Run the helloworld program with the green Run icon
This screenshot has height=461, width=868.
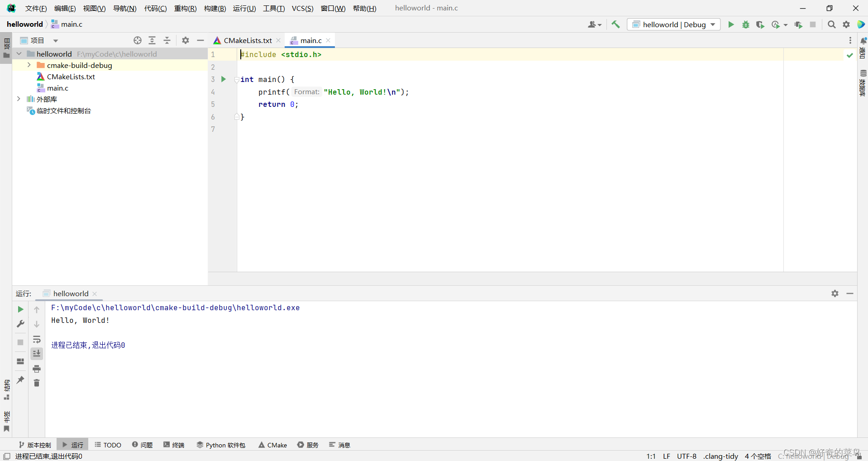(x=731, y=24)
